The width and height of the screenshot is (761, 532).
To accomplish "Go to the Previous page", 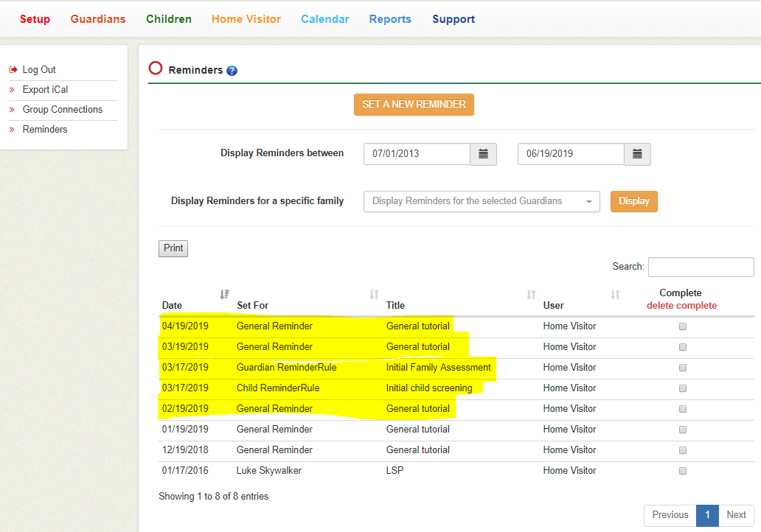I will pyautogui.click(x=670, y=515).
